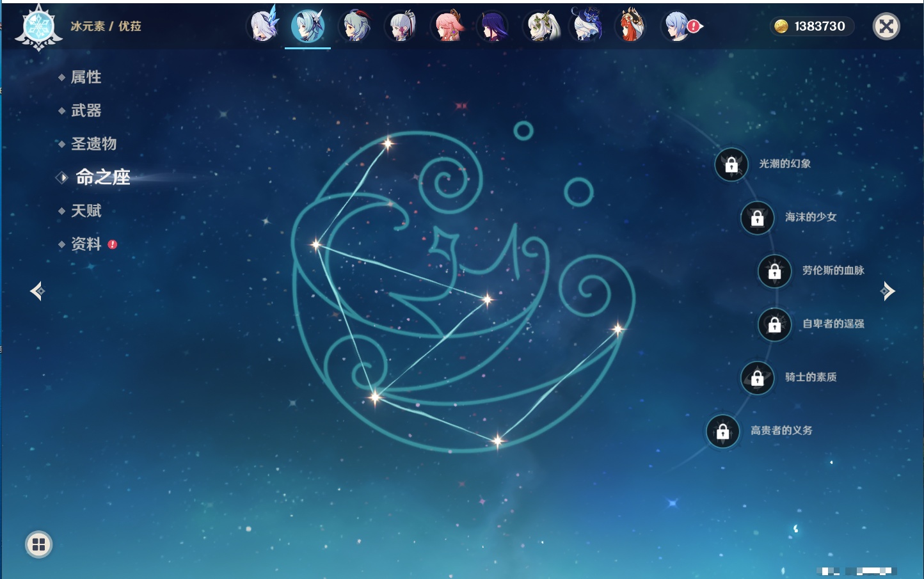Tap the locked 高贵者的义务 constellation node
Image resolution: width=924 pixels, height=579 pixels.
tap(723, 431)
